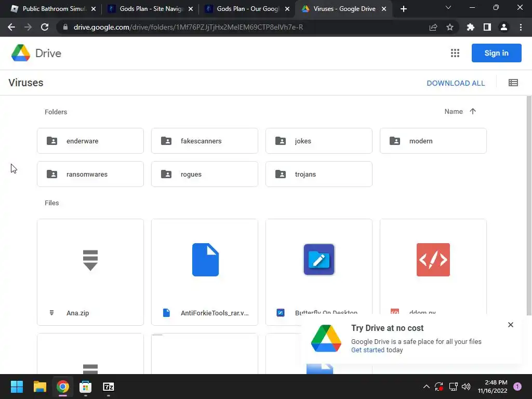Open the ddom.py code file thumbnail
532x399 pixels.
tap(433, 260)
